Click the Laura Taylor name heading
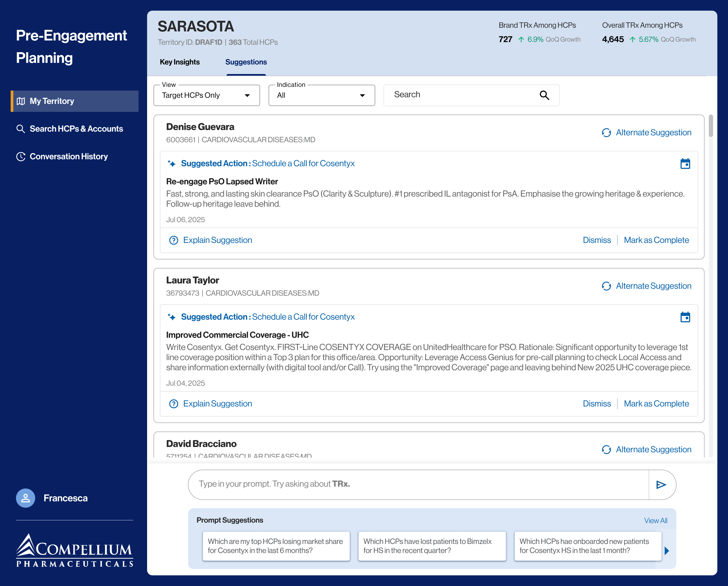728x586 pixels. (x=192, y=280)
